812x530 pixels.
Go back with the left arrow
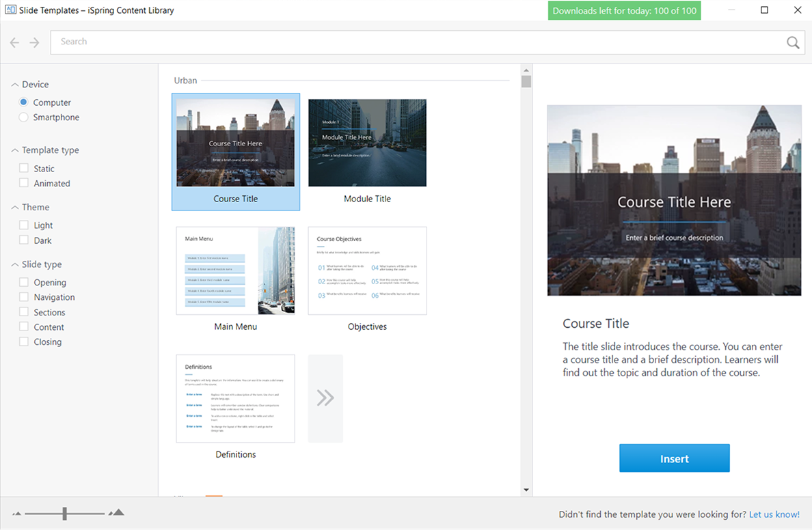(14, 42)
